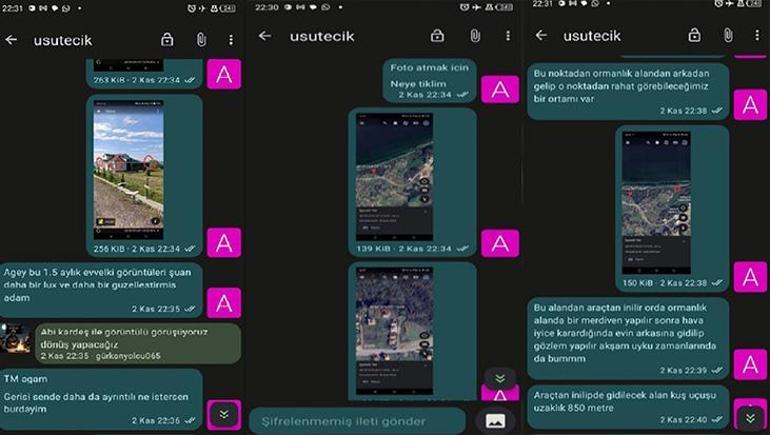Viewport: 770px width, 435px height.
Task: Tap the magenta A avatar beside the house photo
Action: [x=223, y=240]
